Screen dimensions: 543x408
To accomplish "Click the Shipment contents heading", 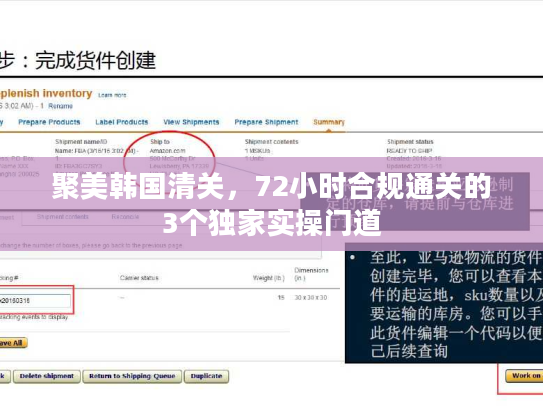I will [x=272, y=142].
